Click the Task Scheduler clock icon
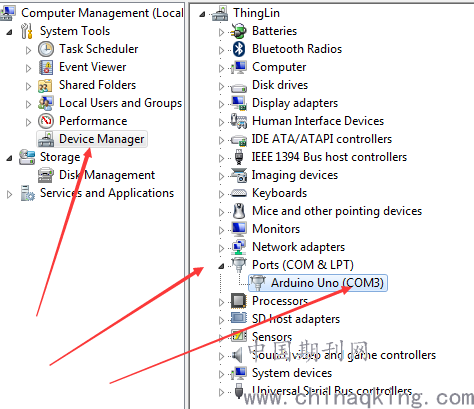This screenshot has width=474, height=409. 46,49
